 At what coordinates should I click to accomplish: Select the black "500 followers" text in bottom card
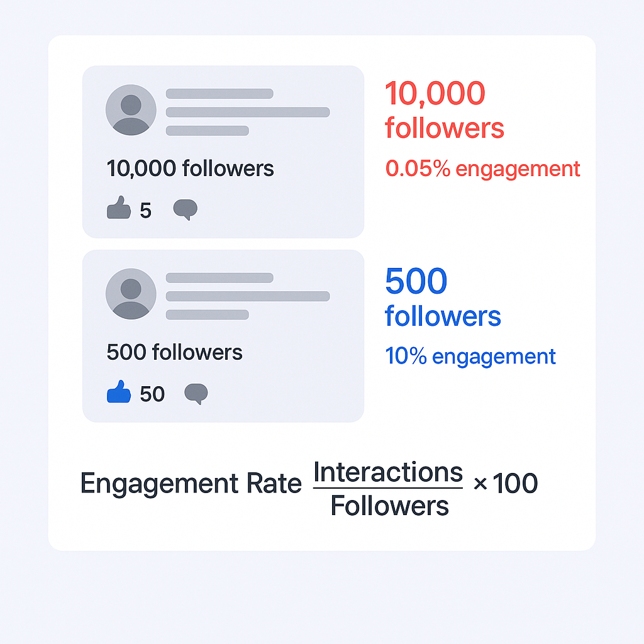pyautogui.click(x=174, y=352)
